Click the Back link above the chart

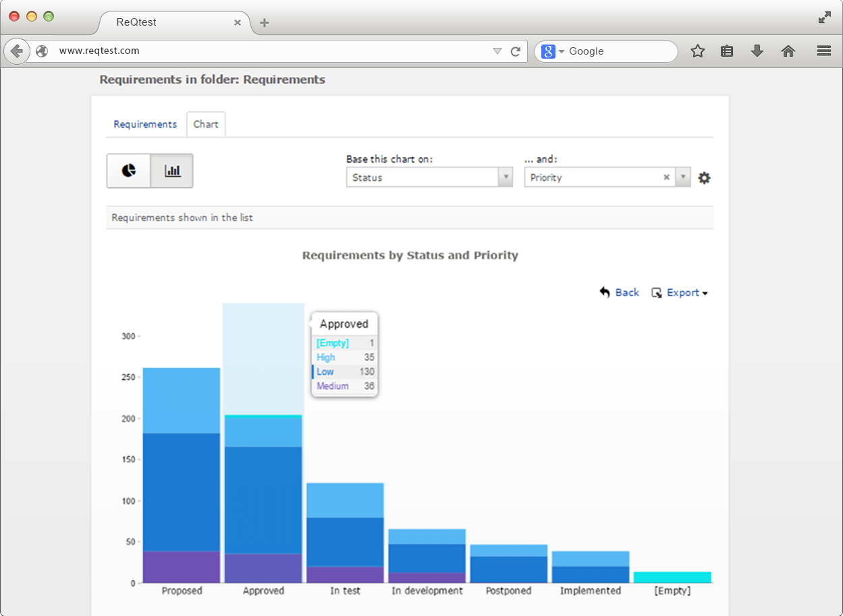tap(627, 292)
